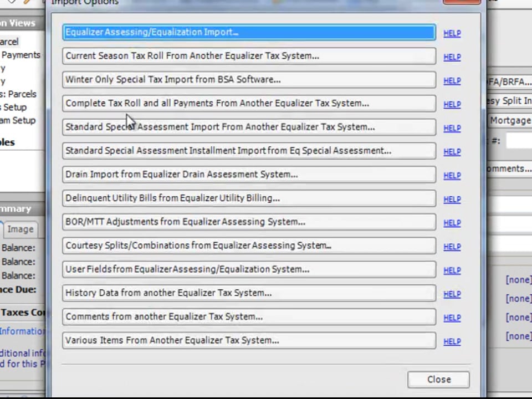Select Standard Special Assessment Import From Another System
532x399 pixels.
249,127
